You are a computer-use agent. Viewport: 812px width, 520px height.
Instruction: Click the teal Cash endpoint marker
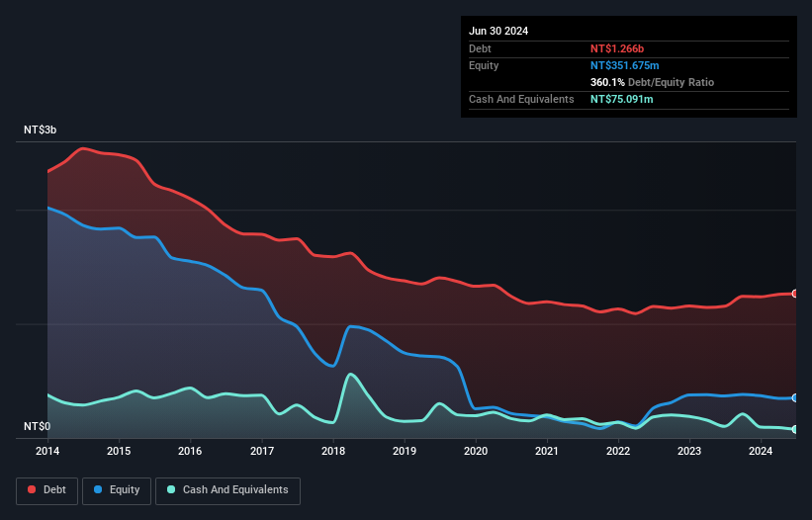click(x=795, y=429)
